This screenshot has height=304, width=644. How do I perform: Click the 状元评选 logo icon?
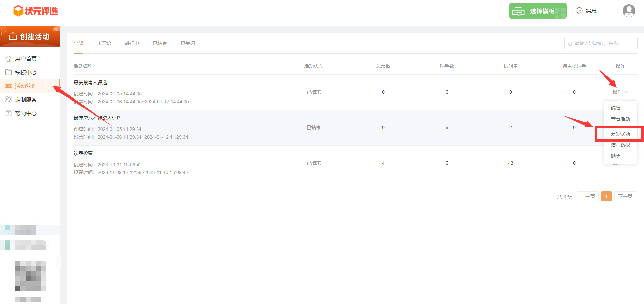point(18,11)
